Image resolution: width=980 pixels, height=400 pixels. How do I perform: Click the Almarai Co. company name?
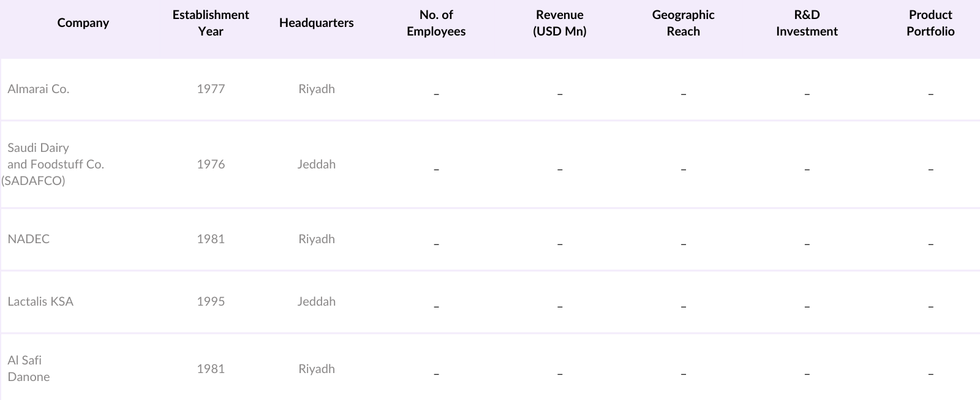[x=39, y=89]
